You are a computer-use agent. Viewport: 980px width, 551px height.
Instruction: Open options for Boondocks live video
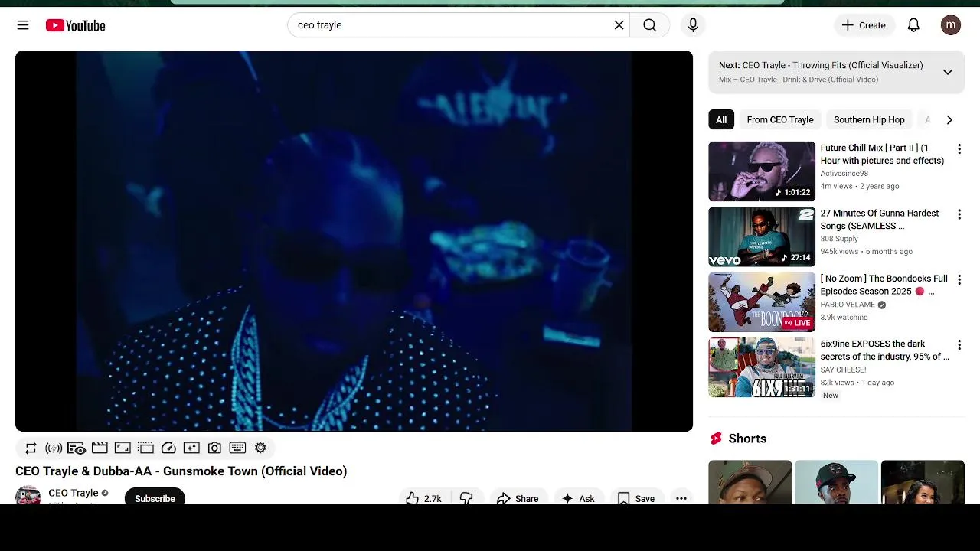[x=959, y=280]
